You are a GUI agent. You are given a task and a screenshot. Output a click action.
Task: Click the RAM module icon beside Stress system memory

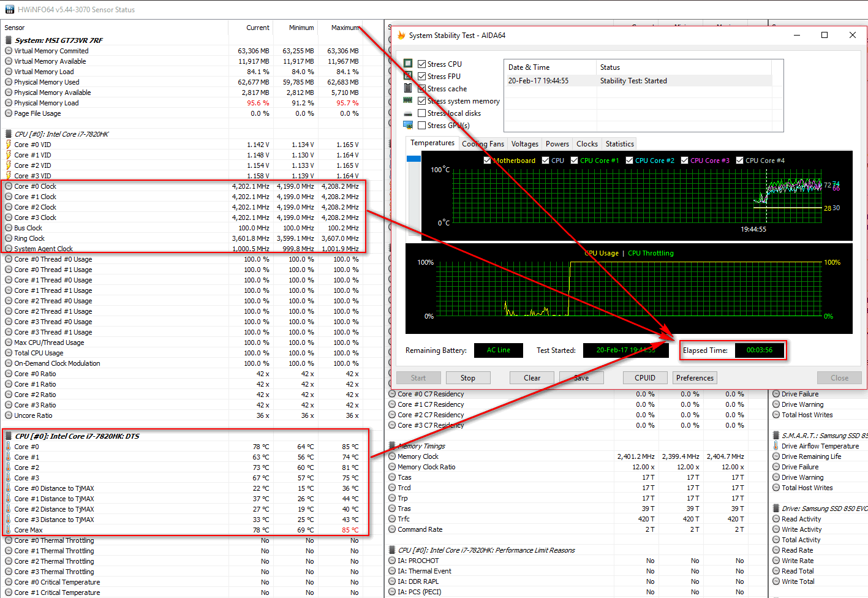pyautogui.click(x=408, y=100)
